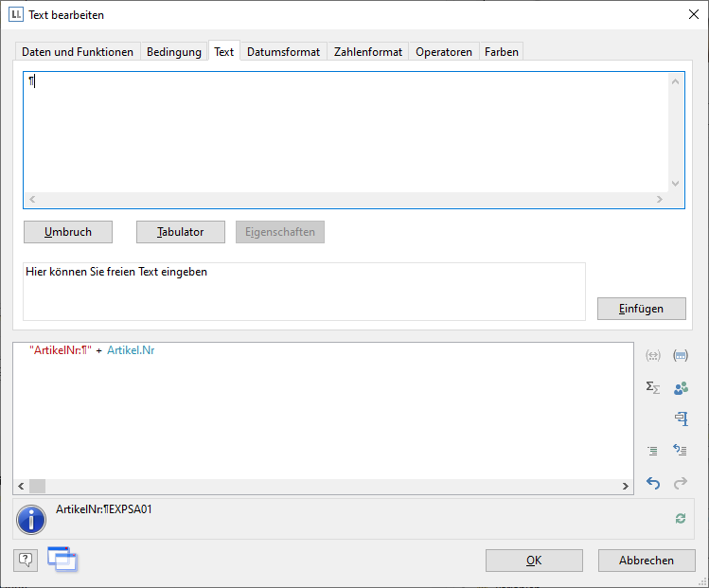Click inside the free text input area

(350, 133)
